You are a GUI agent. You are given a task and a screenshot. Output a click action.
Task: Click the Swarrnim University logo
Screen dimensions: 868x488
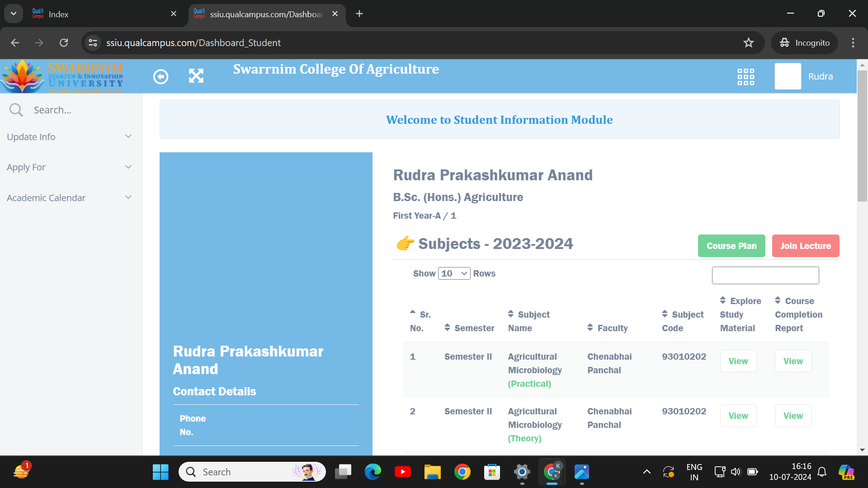(62, 76)
